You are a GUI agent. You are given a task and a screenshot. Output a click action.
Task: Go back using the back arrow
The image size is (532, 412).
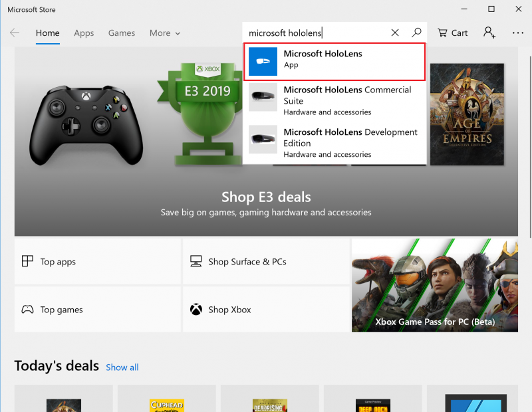pyautogui.click(x=15, y=33)
